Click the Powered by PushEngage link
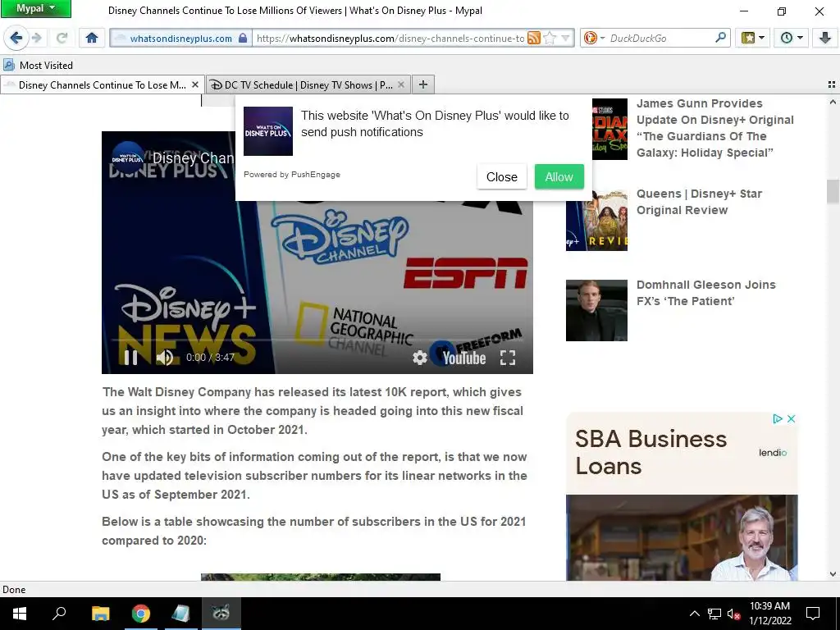 click(291, 175)
